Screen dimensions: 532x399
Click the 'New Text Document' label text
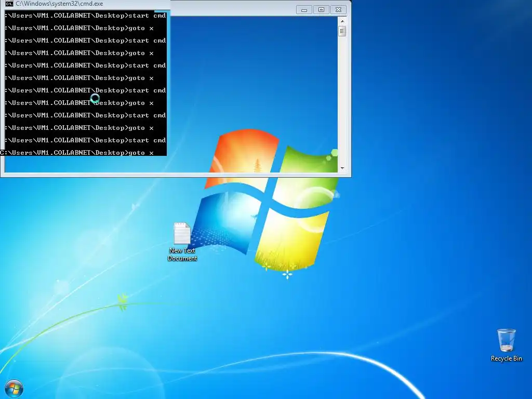coord(182,254)
